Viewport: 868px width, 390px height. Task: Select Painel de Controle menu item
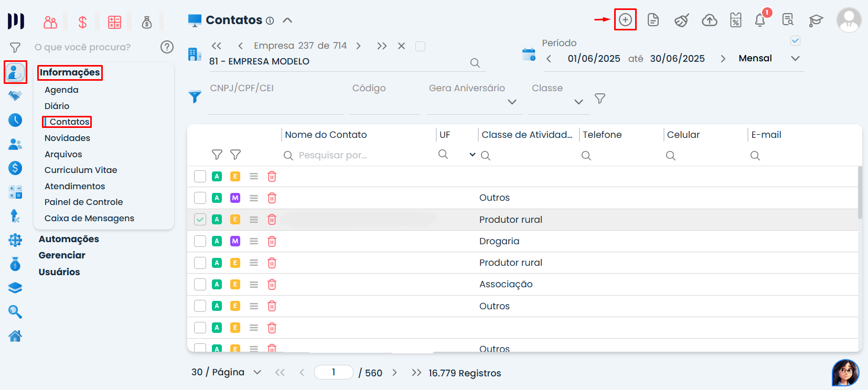83,202
